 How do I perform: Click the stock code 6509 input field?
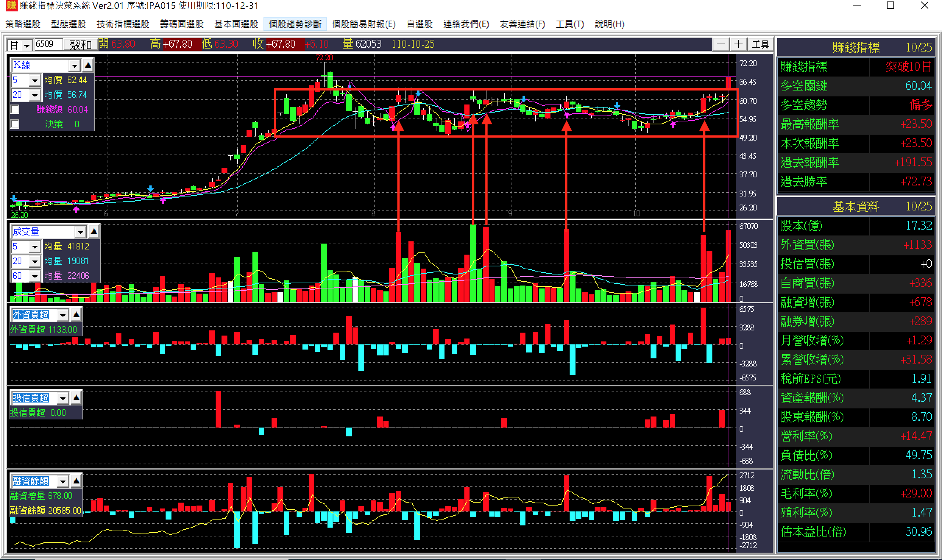[x=48, y=45]
